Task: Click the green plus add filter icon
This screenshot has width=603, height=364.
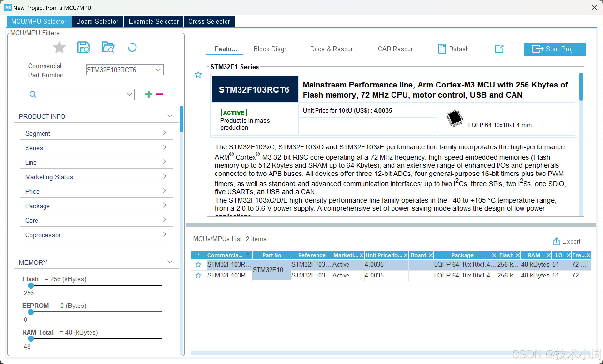Action: [x=148, y=94]
